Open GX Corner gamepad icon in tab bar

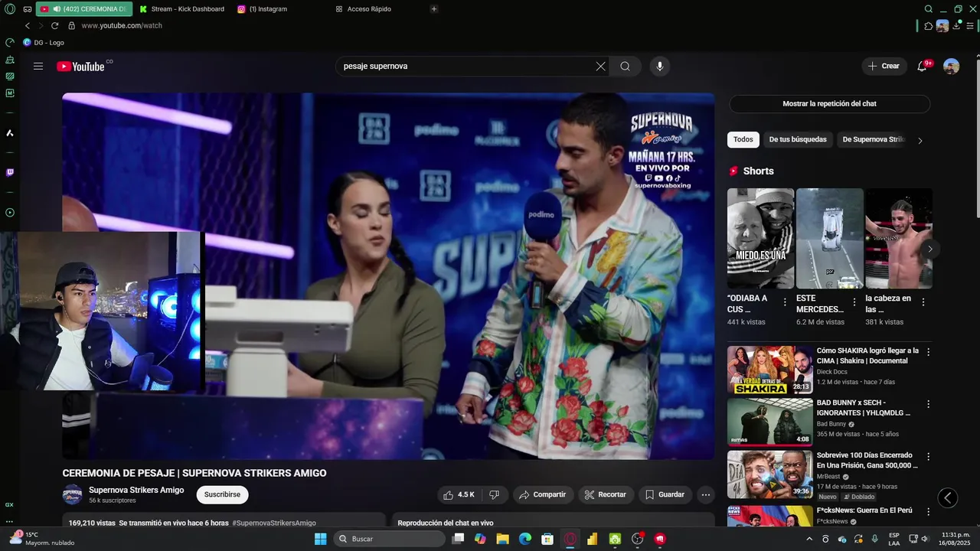28,9
